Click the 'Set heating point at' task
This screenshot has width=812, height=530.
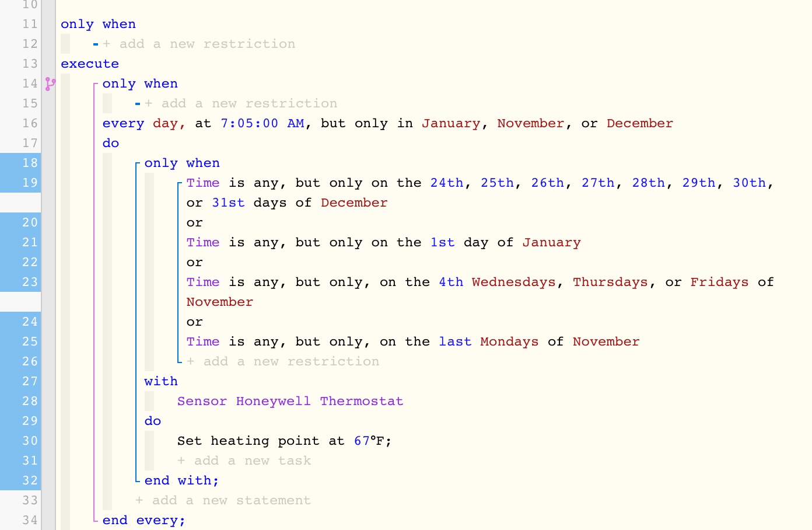point(261,441)
